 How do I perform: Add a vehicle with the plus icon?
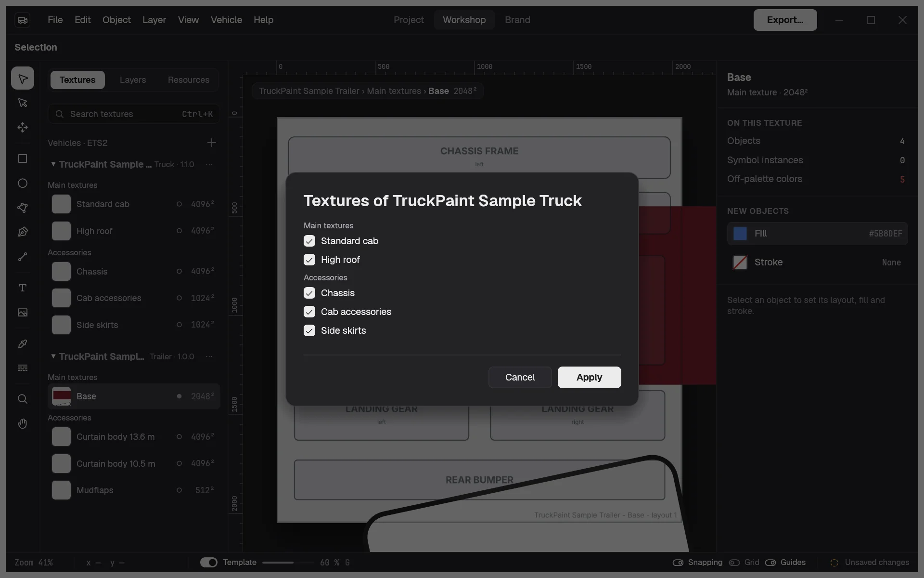[x=212, y=143]
